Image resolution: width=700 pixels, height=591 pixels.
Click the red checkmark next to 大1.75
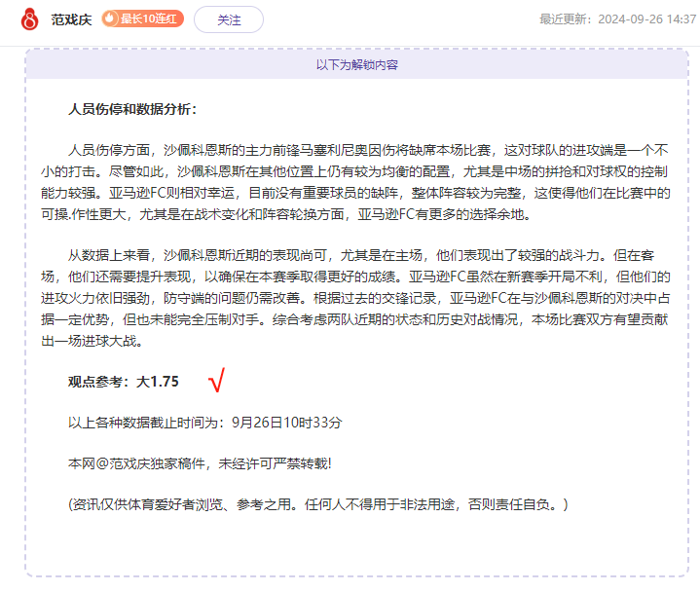click(x=216, y=381)
